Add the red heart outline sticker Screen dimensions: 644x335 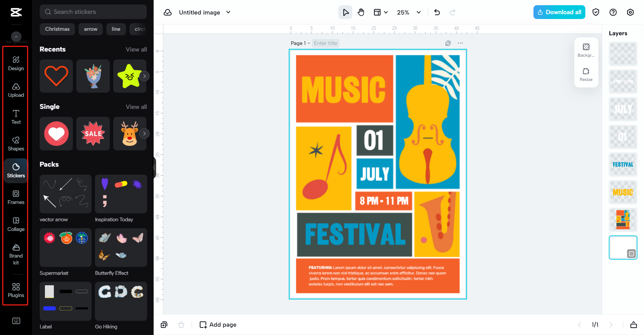click(x=56, y=76)
